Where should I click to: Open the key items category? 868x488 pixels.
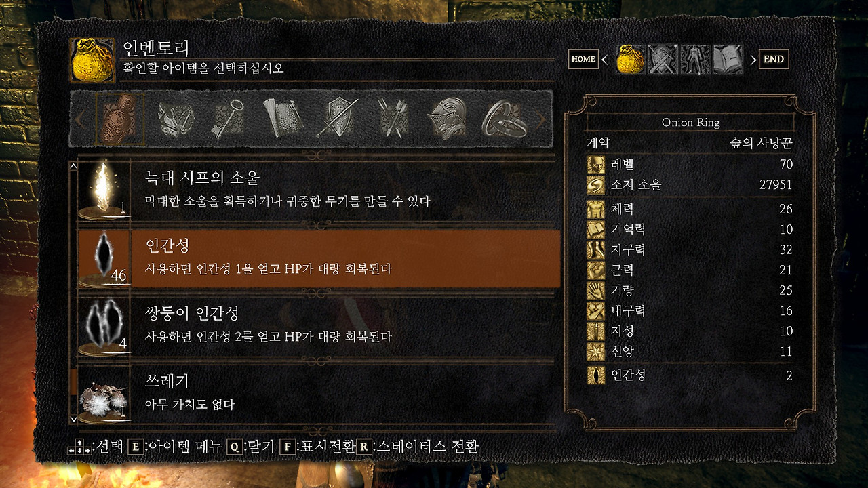[x=226, y=119]
